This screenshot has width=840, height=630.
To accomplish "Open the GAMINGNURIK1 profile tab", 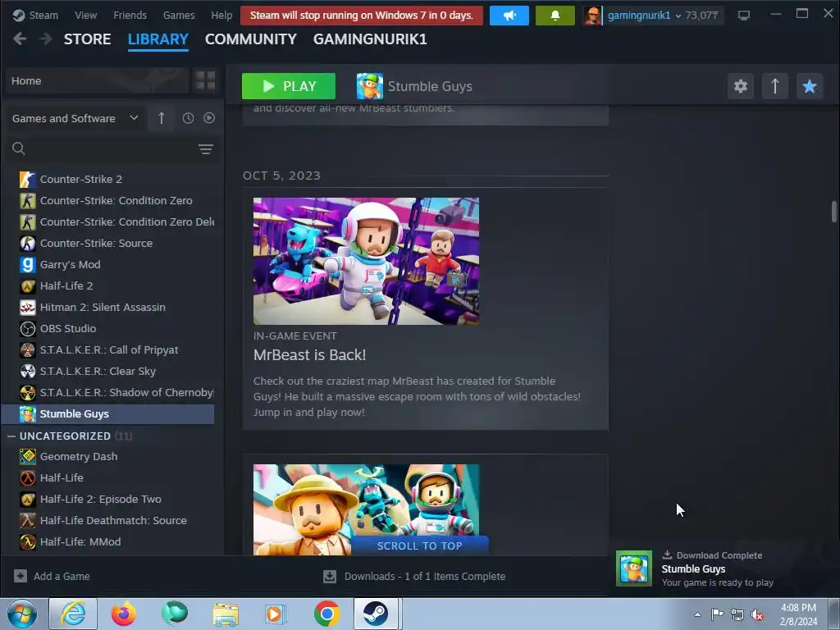I will coord(370,39).
